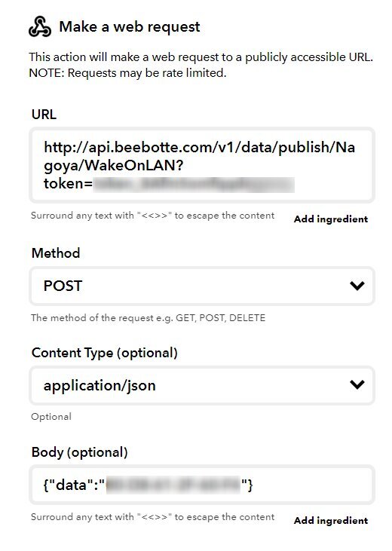This screenshot has height=551, width=392.
Task: Add ingredient to the Body field
Action: tap(331, 520)
